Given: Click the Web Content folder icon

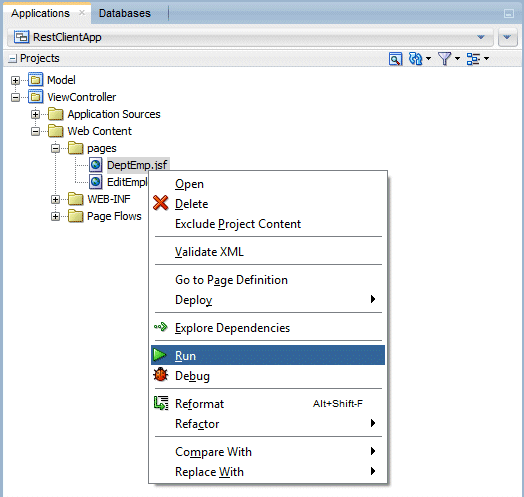Looking at the screenshot, I should (55, 131).
